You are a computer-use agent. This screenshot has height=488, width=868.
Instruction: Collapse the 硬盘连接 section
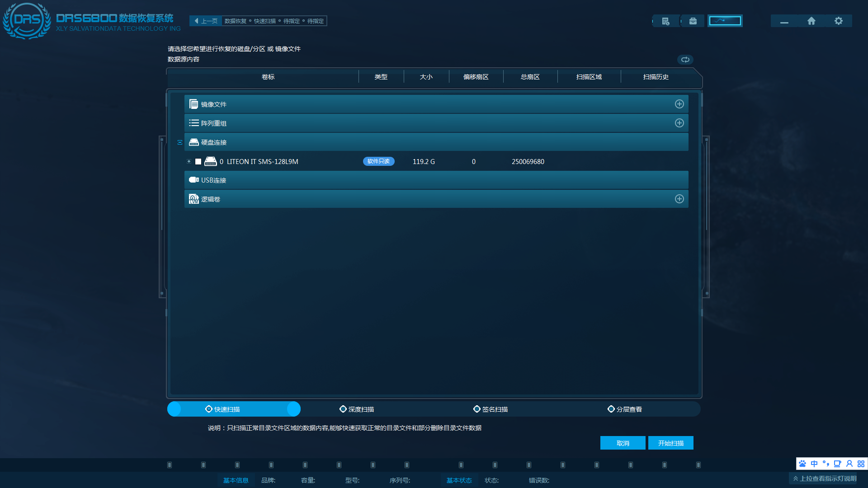[x=180, y=142]
